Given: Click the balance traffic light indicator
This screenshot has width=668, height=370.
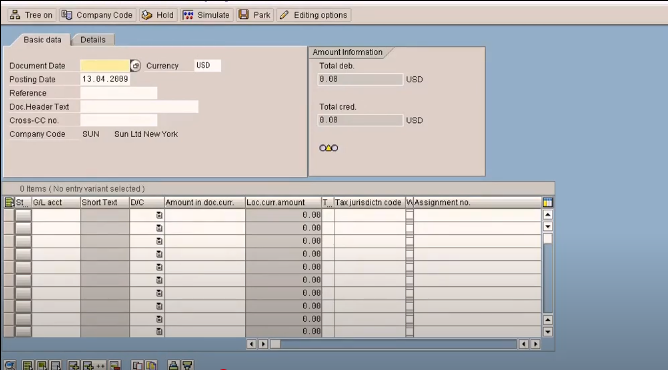Looking at the screenshot, I should pyautogui.click(x=328, y=148).
